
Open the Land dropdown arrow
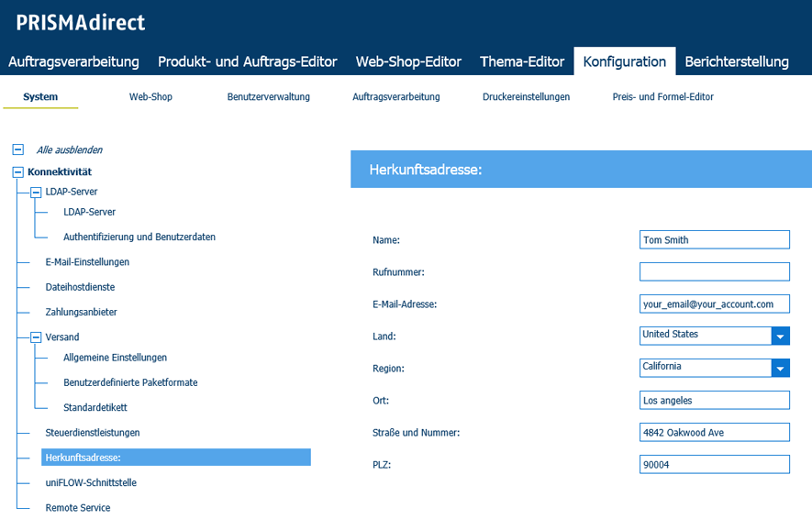coord(780,337)
